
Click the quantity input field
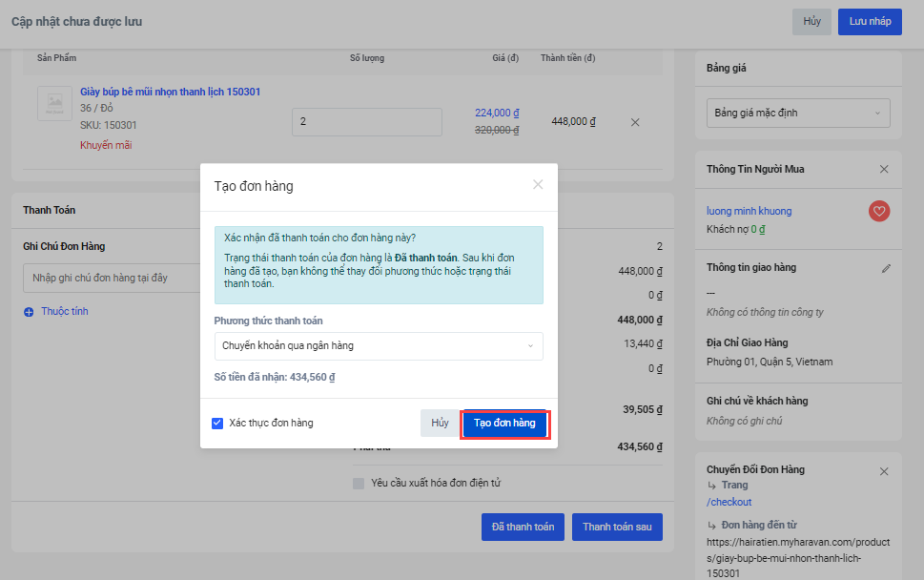coord(366,122)
